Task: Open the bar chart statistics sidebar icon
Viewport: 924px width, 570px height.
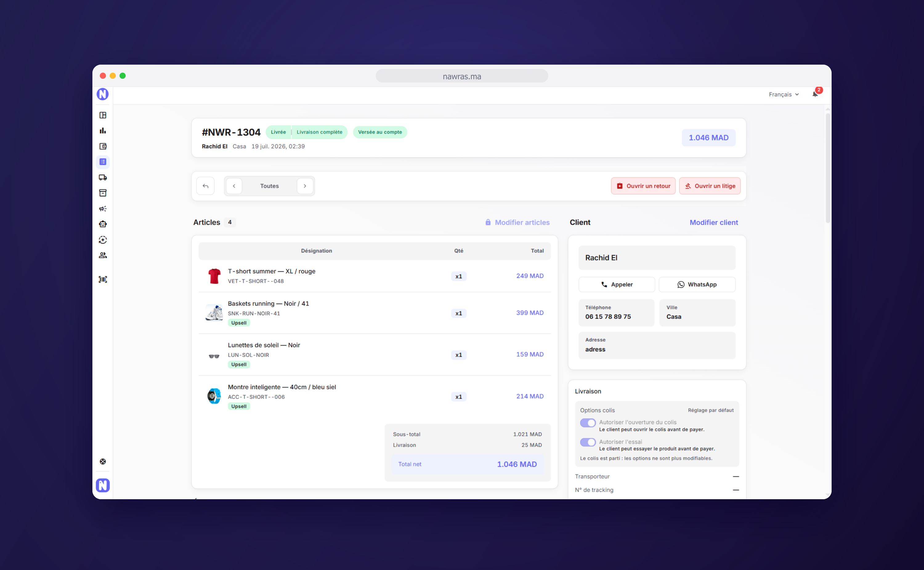Action: click(103, 131)
